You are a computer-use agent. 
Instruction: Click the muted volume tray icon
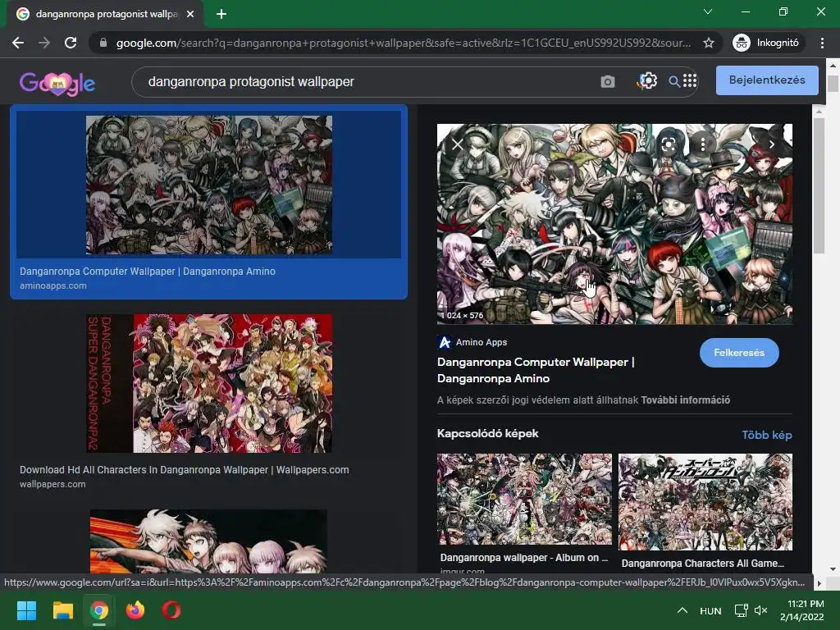click(760, 610)
